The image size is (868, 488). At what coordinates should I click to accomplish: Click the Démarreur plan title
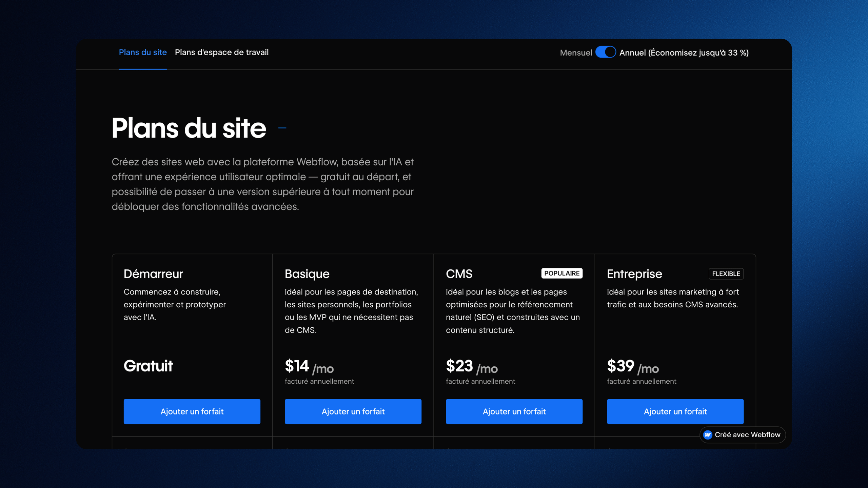pos(153,274)
